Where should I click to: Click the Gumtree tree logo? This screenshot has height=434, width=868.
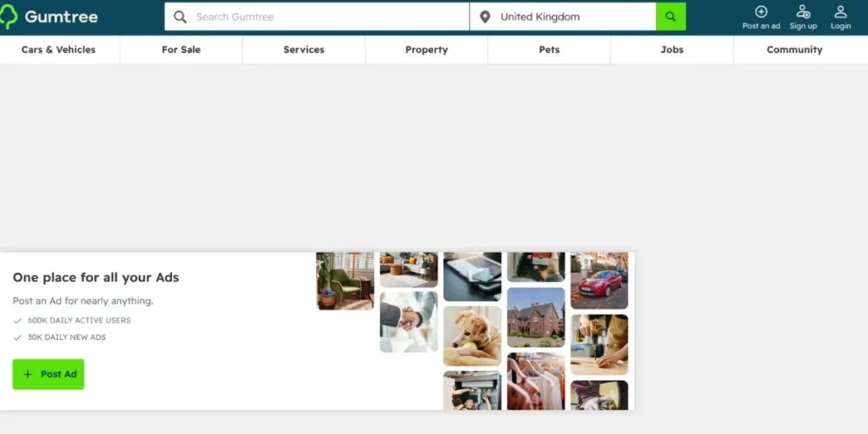point(8,17)
